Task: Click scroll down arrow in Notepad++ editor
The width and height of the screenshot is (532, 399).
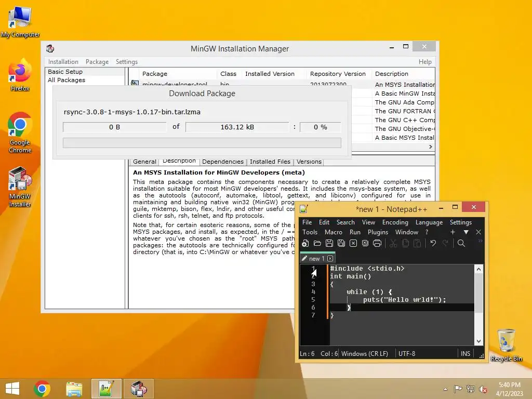Action: click(x=478, y=341)
